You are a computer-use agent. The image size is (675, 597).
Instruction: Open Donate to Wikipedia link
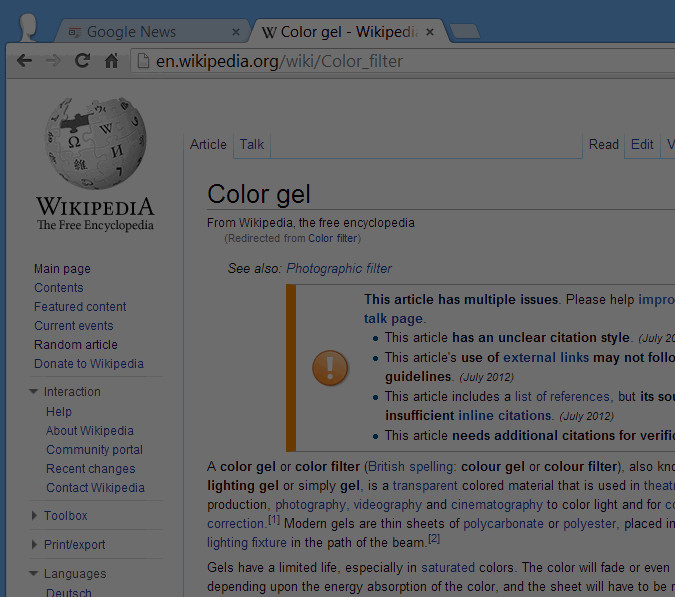point(89,363)
